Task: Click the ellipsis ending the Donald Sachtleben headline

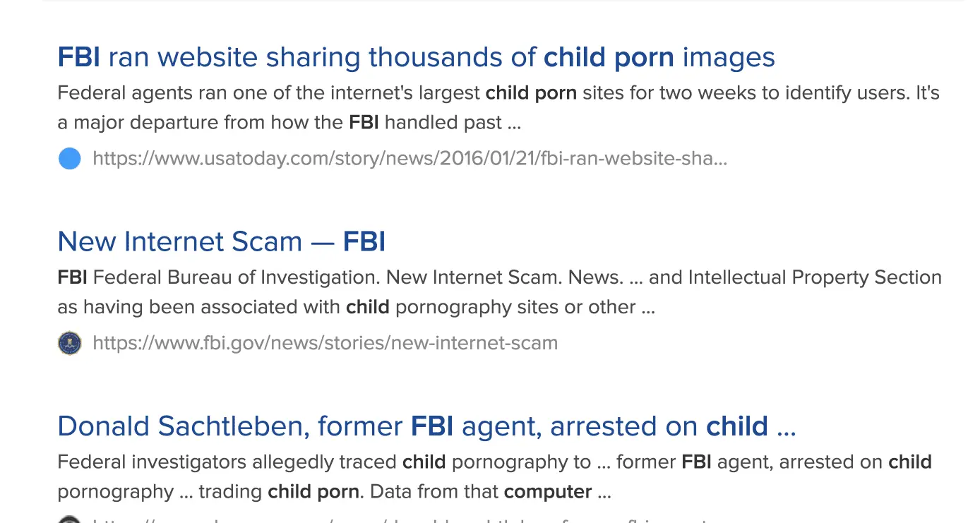Action: [786, 426]
